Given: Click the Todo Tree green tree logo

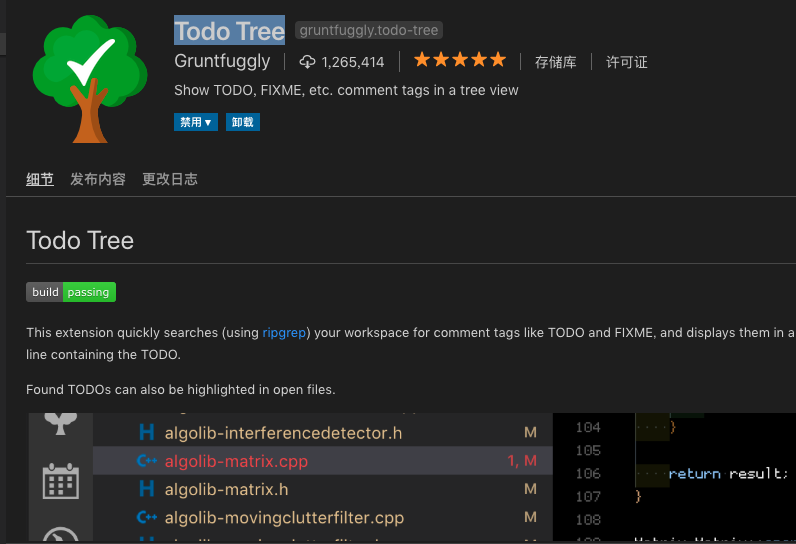Looking at the screenshot, I should (90, 79).
